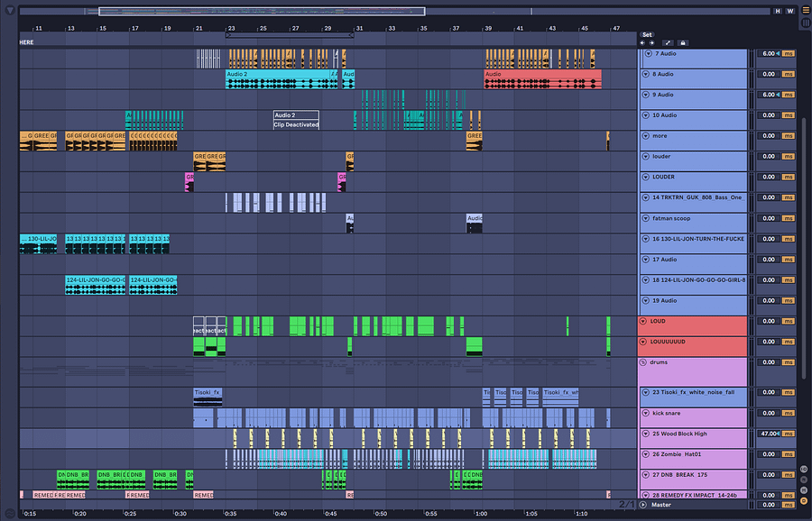Click the icon at bottom-left corner
812x521 pixels.
[9, 514]
